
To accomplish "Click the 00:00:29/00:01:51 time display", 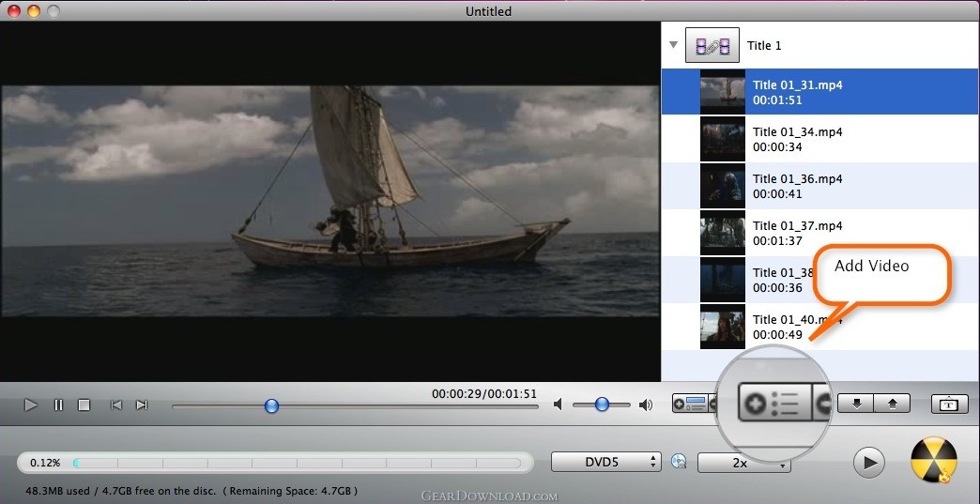I will click(x=483, y=394).
